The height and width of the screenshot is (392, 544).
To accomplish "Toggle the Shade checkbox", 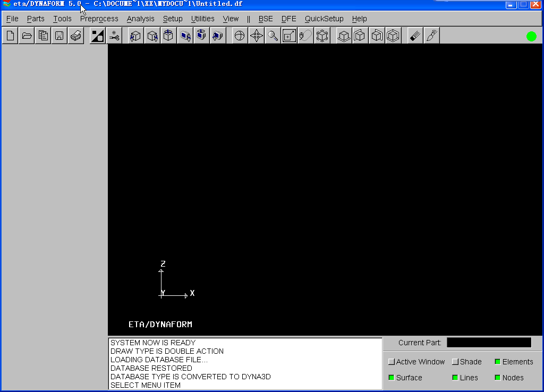I will tap(455, 362).
